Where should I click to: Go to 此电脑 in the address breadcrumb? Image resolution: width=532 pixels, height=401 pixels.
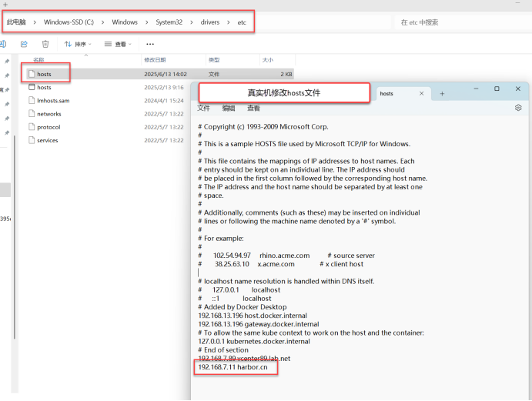(x=15, y=22)
